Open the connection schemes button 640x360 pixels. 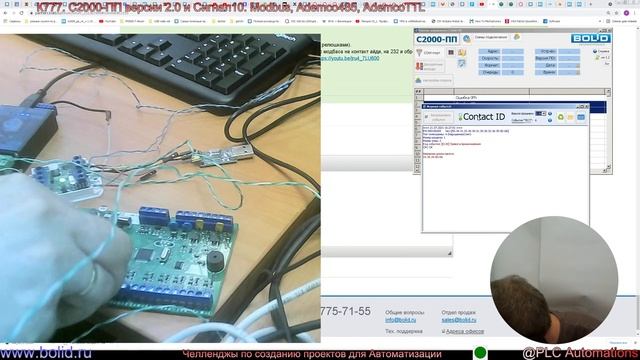(x=491, y=37)
